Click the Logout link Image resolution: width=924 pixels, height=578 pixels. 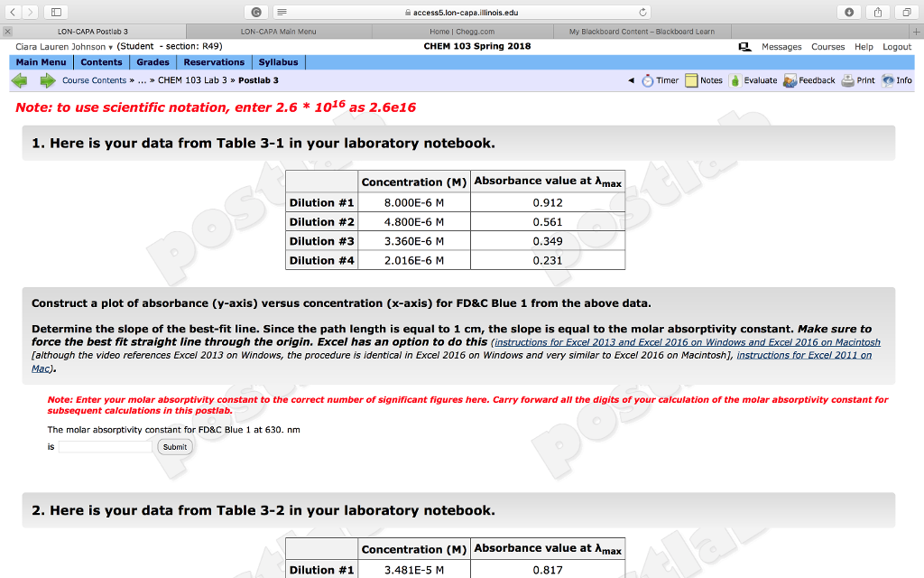point(897,46)
